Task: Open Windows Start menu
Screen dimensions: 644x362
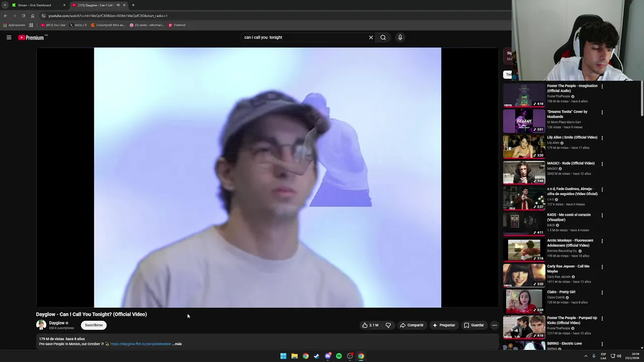Action: pyautogui.click(x=283, y=356)
